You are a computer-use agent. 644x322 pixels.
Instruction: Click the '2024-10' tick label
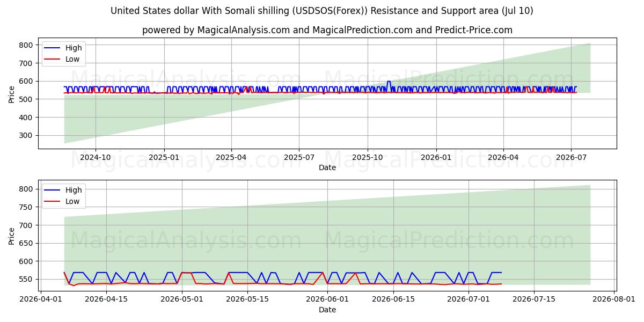(x=96, y=158)
